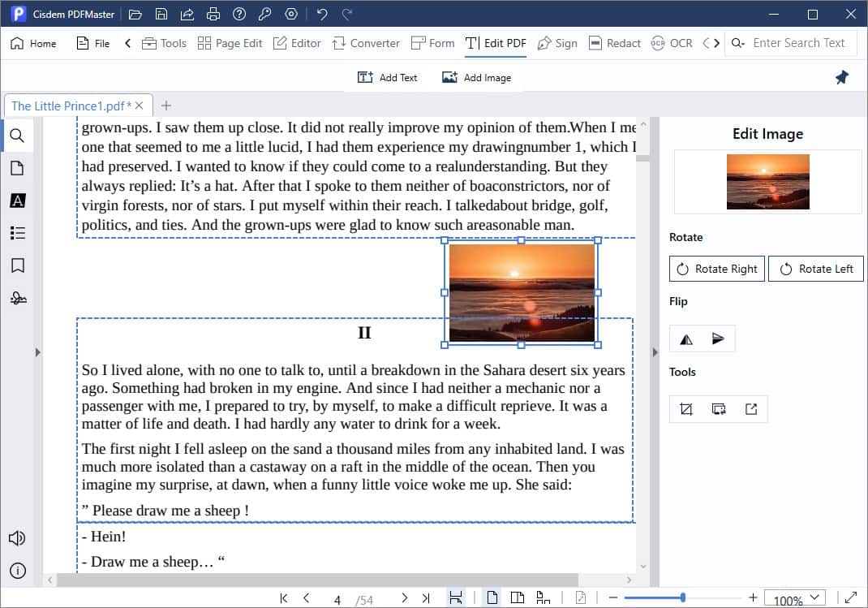Click the Share icon in title bar

[187, 14]
